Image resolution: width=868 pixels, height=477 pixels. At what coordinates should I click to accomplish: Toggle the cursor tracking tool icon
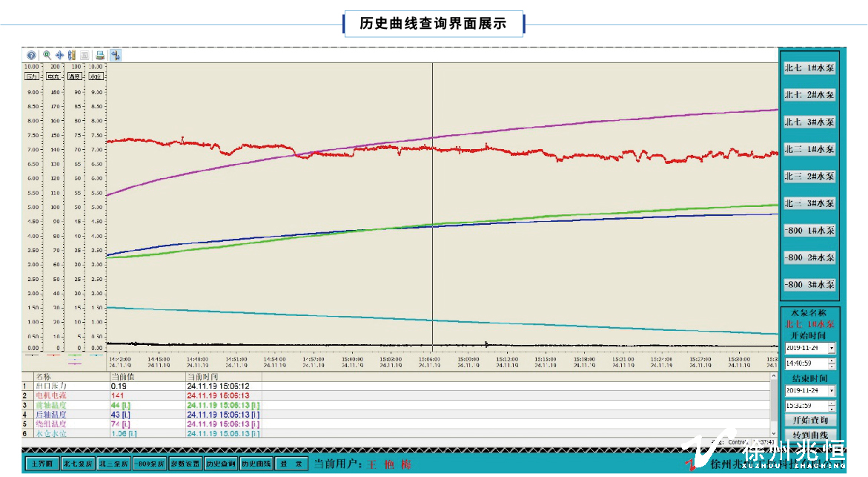tap(116, 55)
